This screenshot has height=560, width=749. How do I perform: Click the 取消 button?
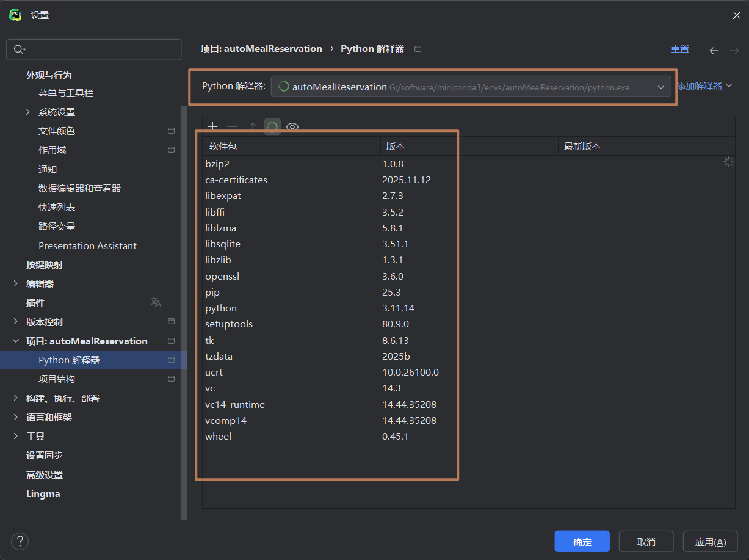(646, 542)
